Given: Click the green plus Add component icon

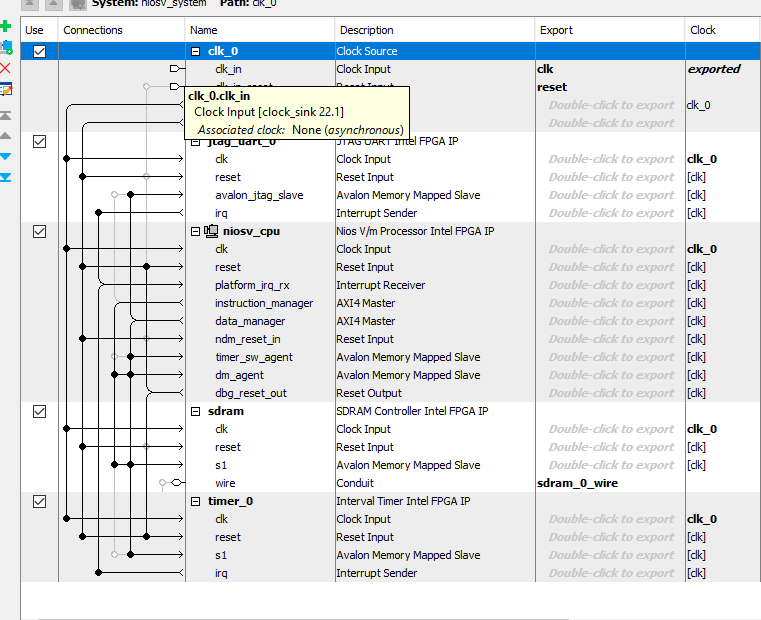Looking at the screenshot, I should (x=6, y=27).
